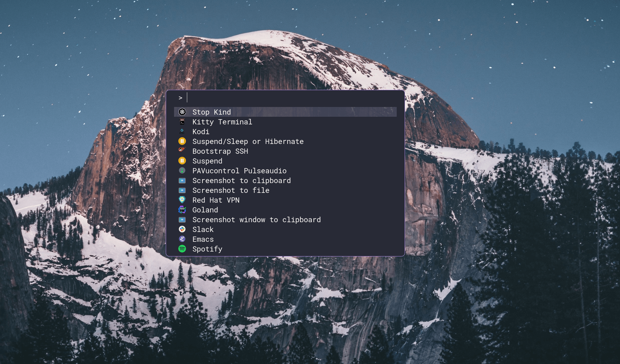Screen dimensions: 620x364
Task: Click the Goland app icon
Action: click(x=182, y=210)
